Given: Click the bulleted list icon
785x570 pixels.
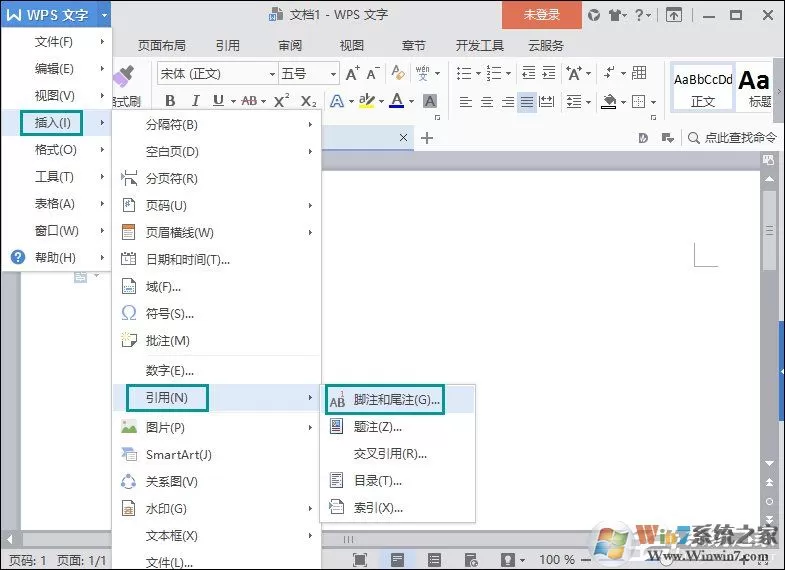Looking at the screenshot, I should [x=464, y=74].
